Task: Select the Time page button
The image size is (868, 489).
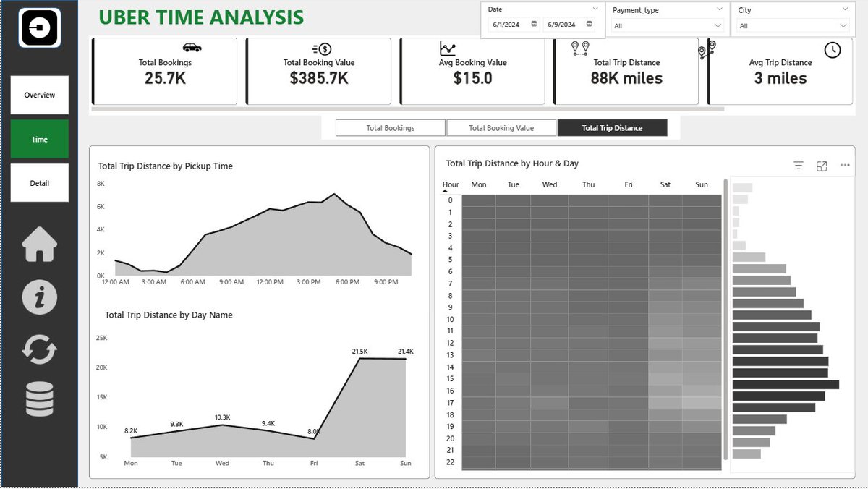Action: coord(40,139)
